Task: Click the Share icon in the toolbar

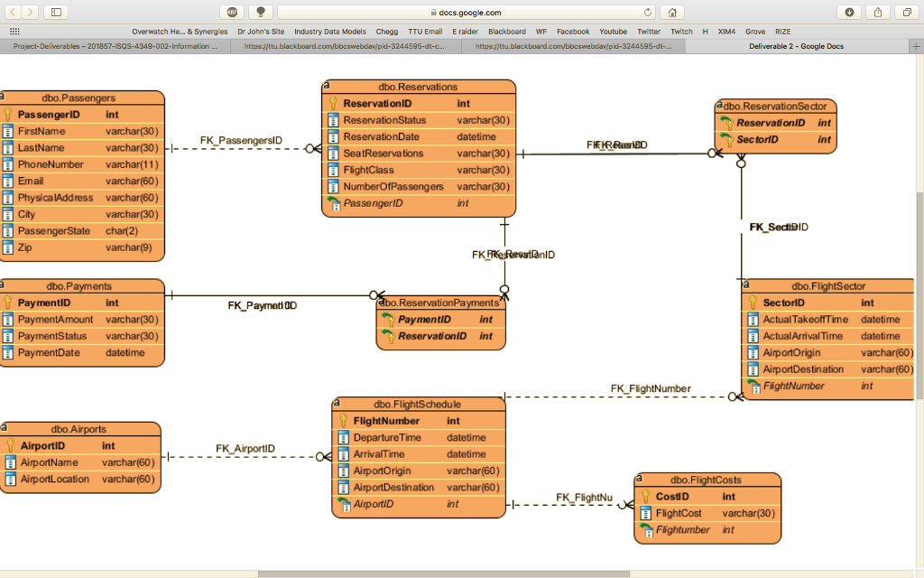Action: tap(878, 13)
